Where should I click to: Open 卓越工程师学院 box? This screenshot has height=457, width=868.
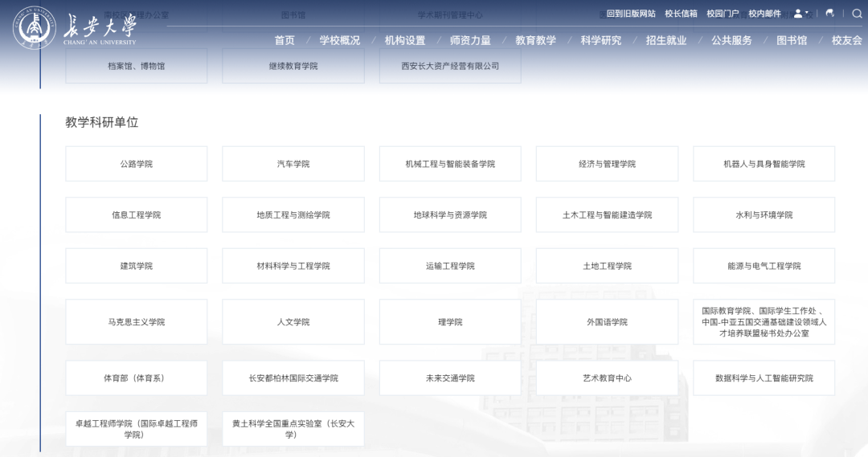pyautogui.click(x=136, y=429)
